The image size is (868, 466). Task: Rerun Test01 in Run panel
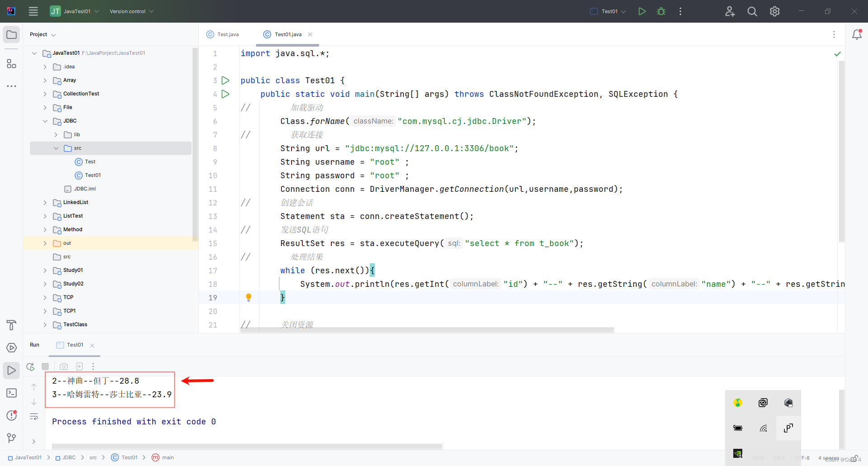[30, 366]
